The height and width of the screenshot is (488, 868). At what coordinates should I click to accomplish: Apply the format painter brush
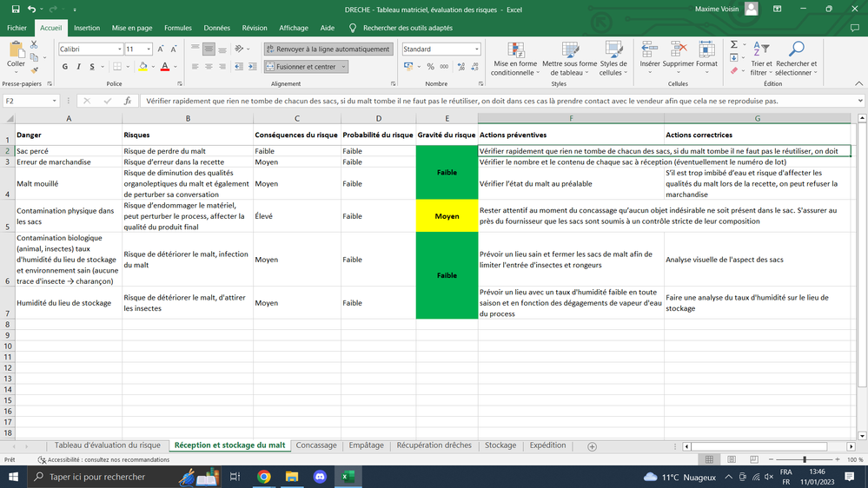pos(35,69)
